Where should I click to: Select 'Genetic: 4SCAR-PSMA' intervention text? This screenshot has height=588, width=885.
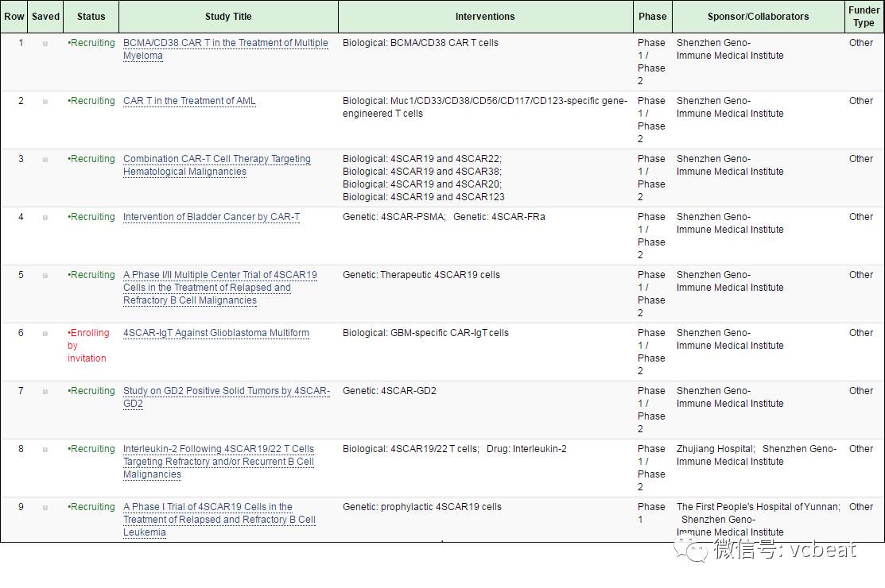[x=394, y=217]
